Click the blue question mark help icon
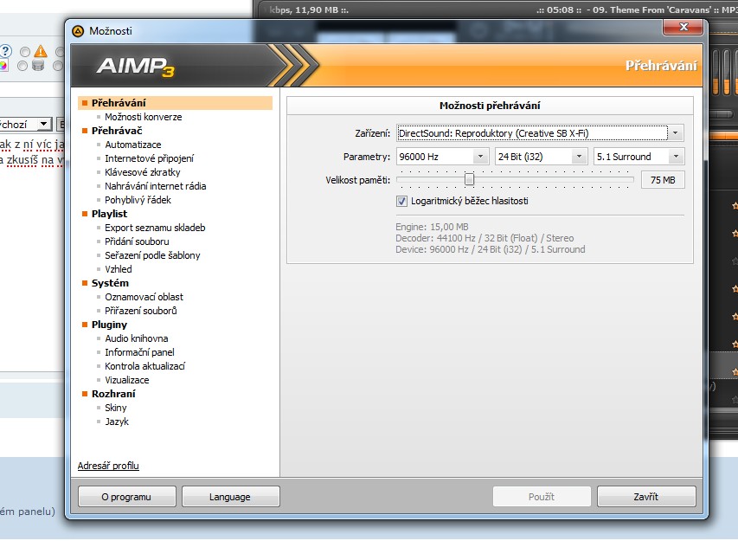Screen dimensions: 738x560 click(x=5, y=51)
